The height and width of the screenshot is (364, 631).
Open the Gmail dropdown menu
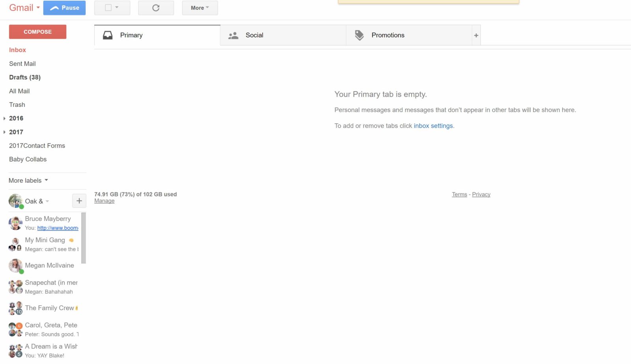(x=37, y=8)
